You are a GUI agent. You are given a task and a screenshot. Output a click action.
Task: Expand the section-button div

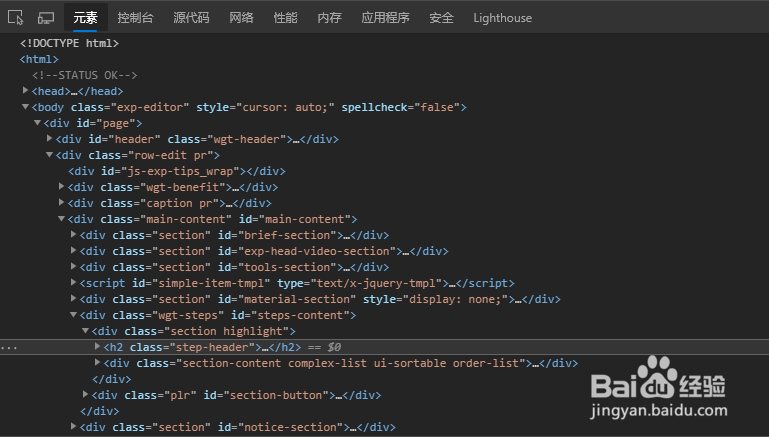pos(85,395)
